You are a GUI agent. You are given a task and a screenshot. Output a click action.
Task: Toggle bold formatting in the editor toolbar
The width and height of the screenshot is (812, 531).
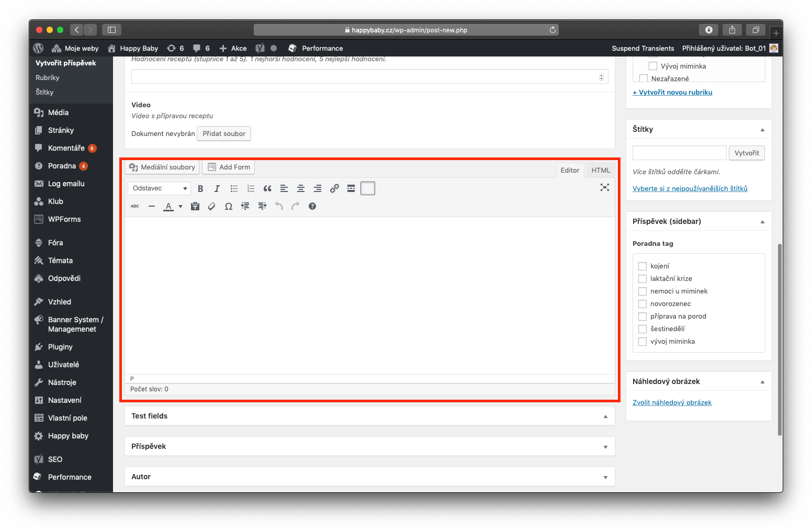coord(200,188)
